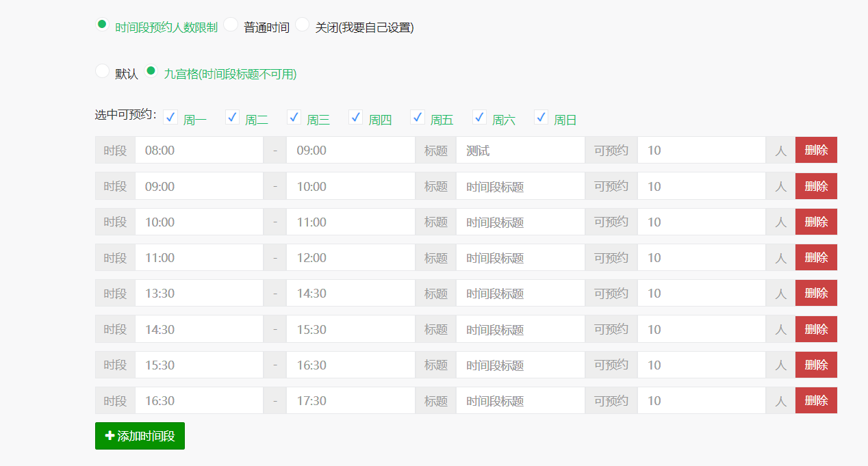Select the 关闭(我要自己设置) radio option
The height and width of the screenshot is (466, 868).
click(x=302, y=25)
